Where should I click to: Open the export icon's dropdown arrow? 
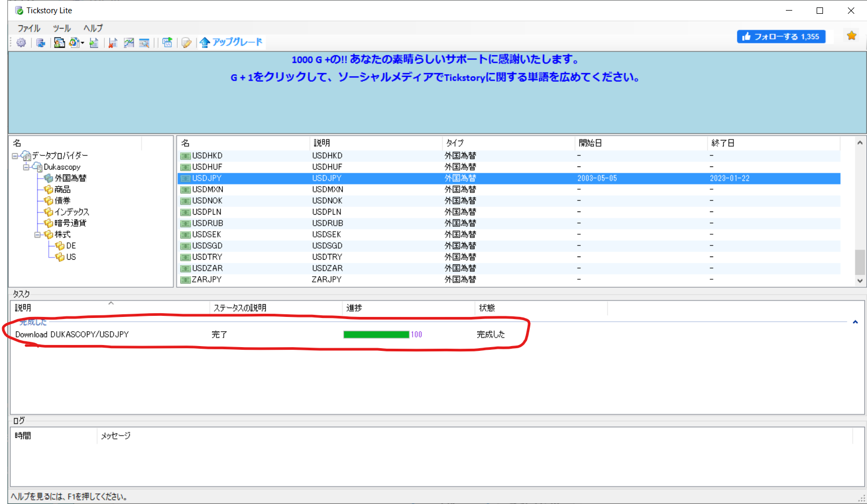[x=82, y=43]
